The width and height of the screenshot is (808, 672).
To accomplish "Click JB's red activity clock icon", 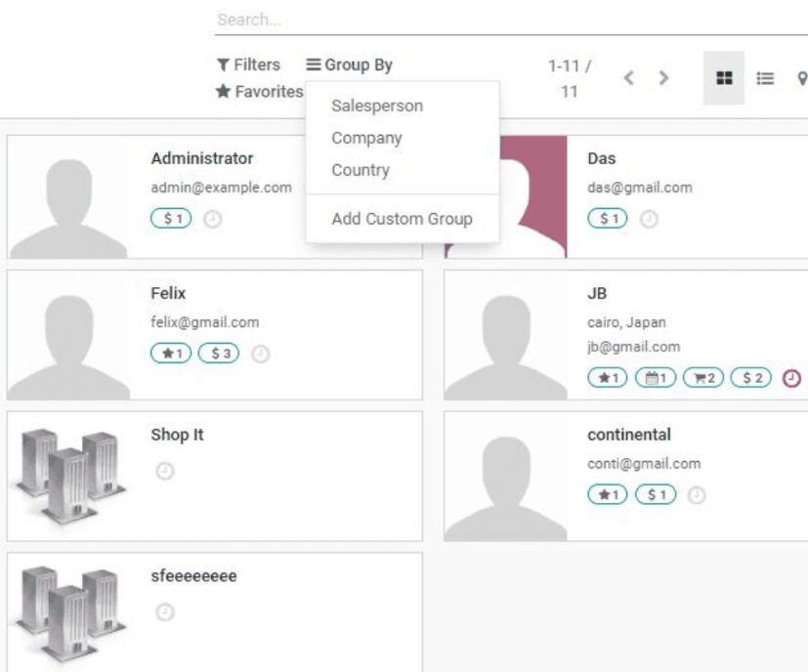I will click(791, 378).
